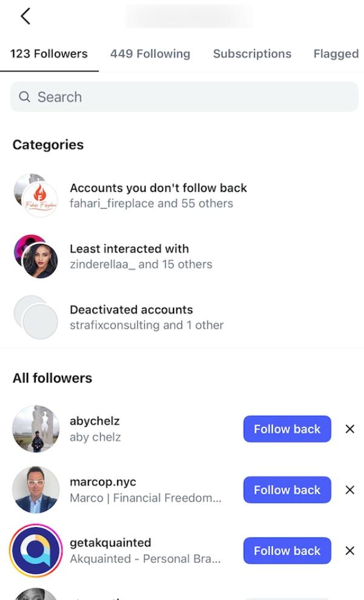The width and height of the screenshot is (364, 600).
Task: Remove follower marcop.nyc with X icon
Action: (349, 490)
